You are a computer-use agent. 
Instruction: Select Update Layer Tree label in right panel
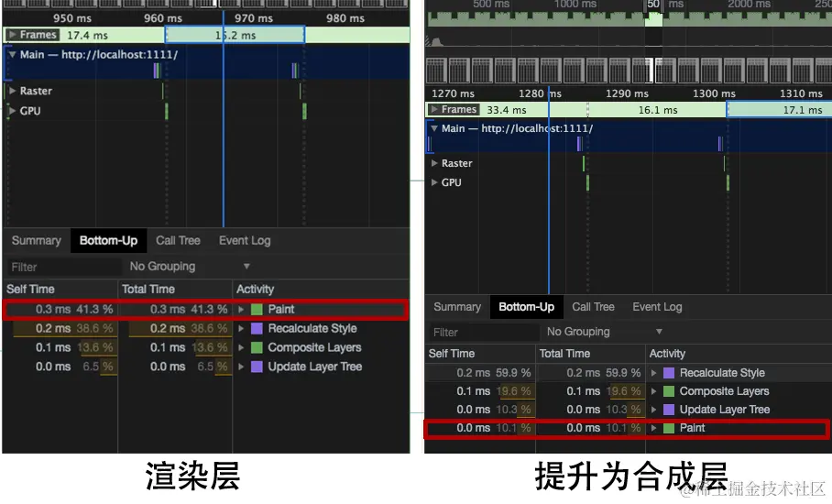[x=725, y=410]
